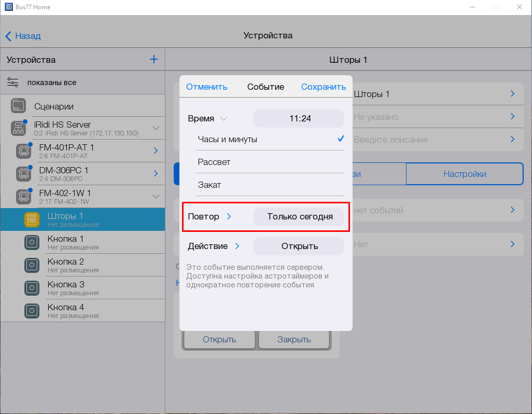Collapse the iRidi HS Server tree node
532x414 pixels.
point(156,128)
